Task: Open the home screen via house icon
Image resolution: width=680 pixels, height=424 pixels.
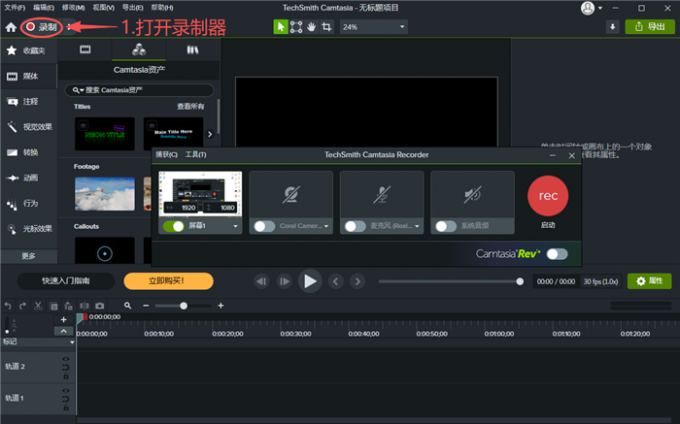Action: (11, 27)
